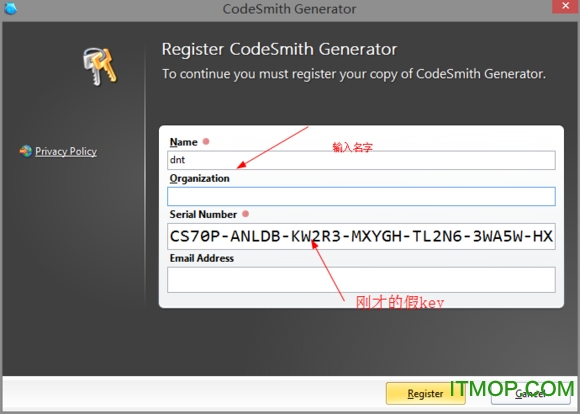
Task: Click the required indicator dot next to Name
Action: 206,141
